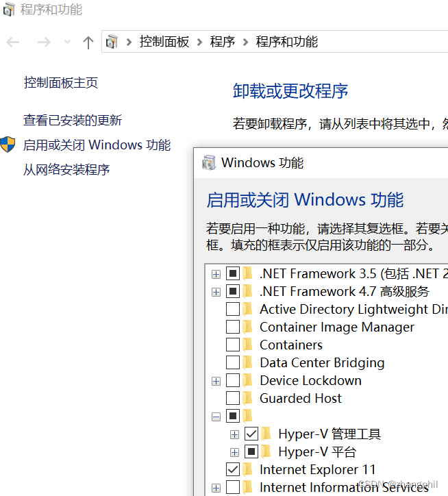Screen dimensions: 448x496
Task: Select 程序和功能 in the breadcrumb
Action: pos(286,42)
